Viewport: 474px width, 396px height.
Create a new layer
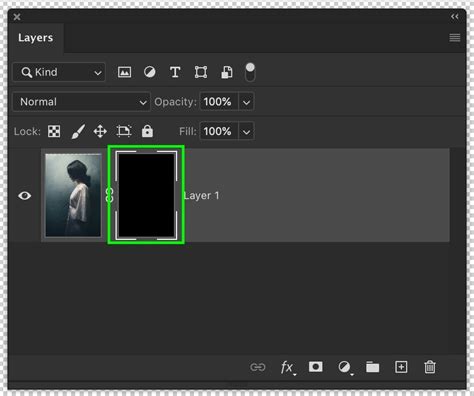401,367
